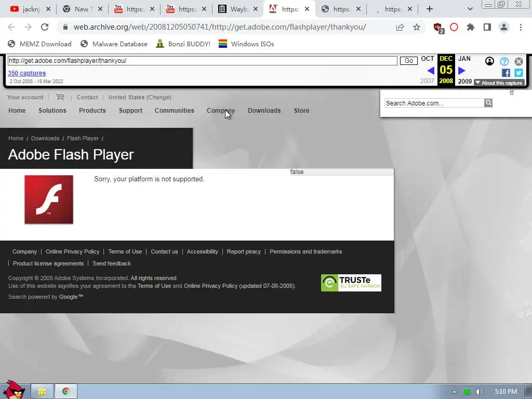Screen dimensions: 532x399
Task: Open the Support menu
Action: coord(130,111)
